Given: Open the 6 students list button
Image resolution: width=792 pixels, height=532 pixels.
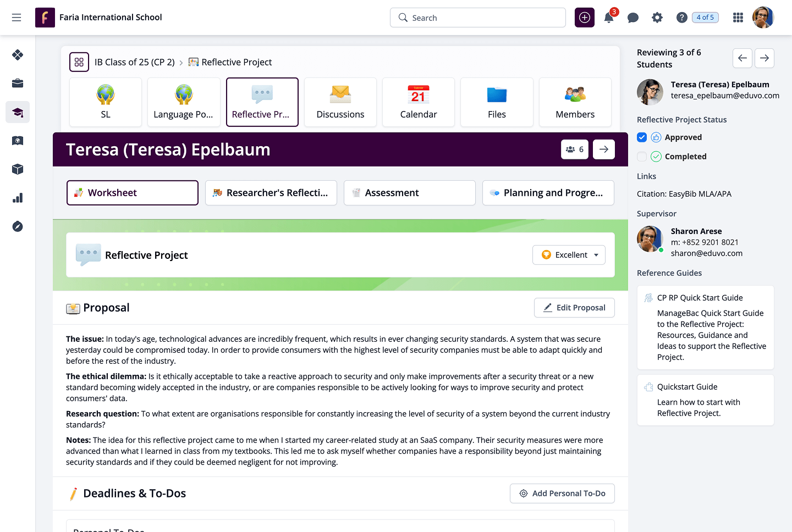Looking at the screenshot, I should click(x=575, y=149).
